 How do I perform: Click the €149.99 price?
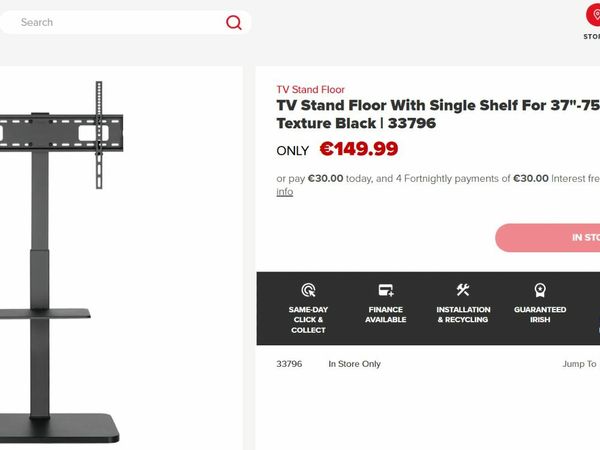pos(358,150)
